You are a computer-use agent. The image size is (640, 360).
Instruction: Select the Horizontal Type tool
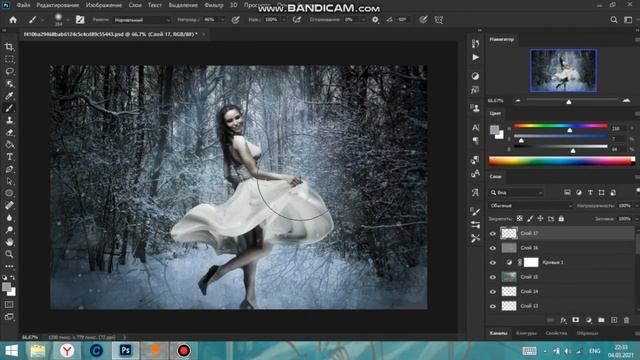click(9, 157)
